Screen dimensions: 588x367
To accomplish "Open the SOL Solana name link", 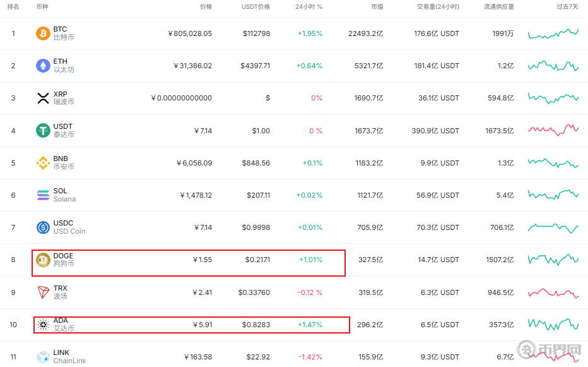I will point(64,195).
